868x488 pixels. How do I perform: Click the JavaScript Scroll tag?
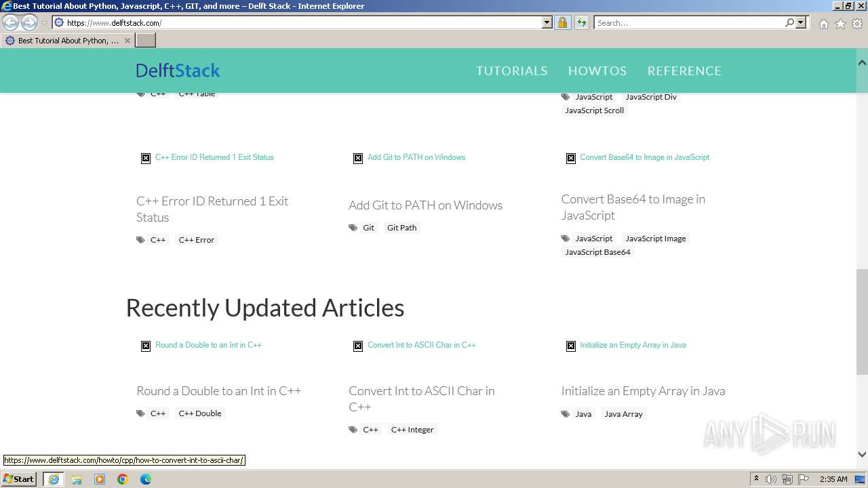[x=594, y=110]
